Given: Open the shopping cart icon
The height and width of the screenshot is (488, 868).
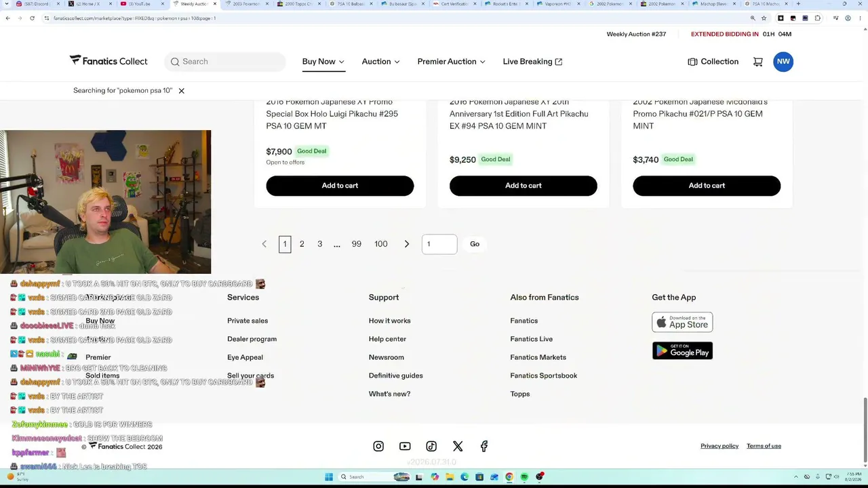Looking at the screenshot, I should (757, 62).
